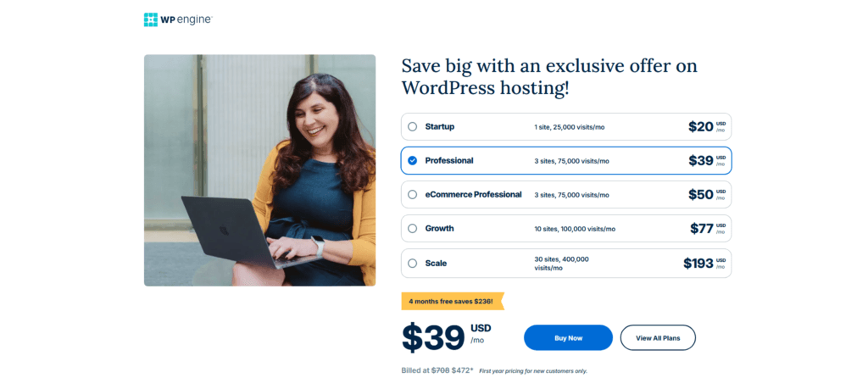Open View All Plans

point(658,337)
